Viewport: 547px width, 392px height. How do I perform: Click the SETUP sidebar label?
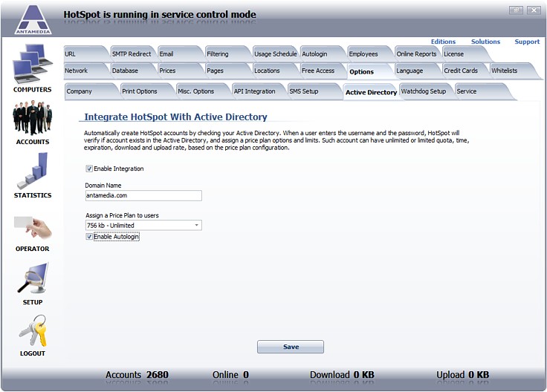click(x=33, y=302)
